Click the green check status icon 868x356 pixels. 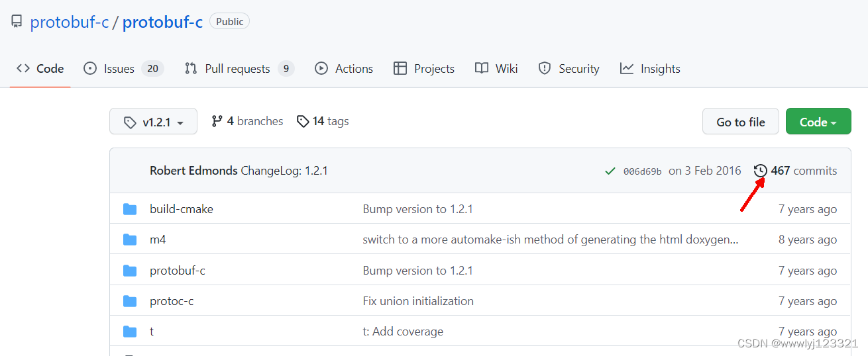coord(610,171)
